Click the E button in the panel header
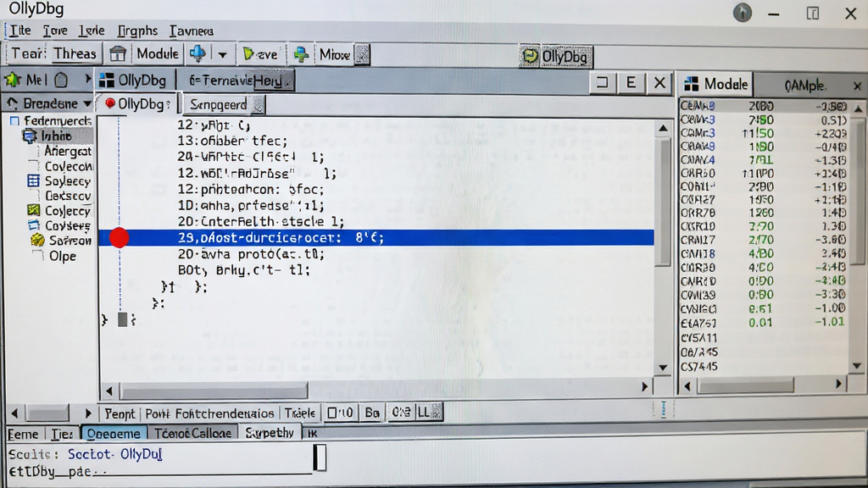 click(x=631, y=83)
